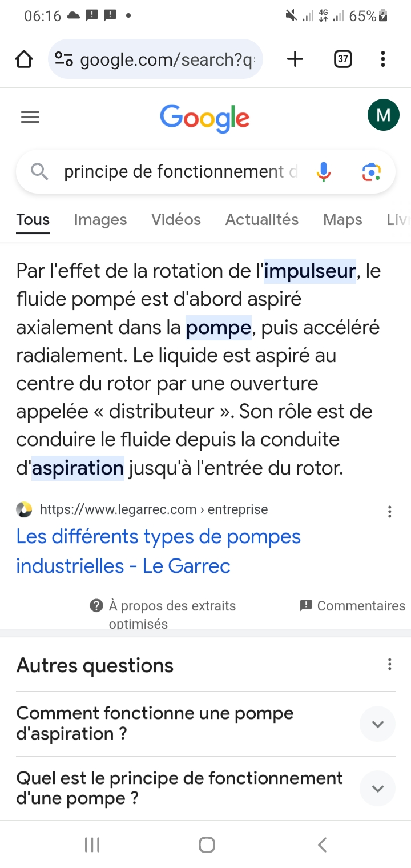Select the Actualités tab
The width and height of the screenshot is (411, 868).
(262, 220)
